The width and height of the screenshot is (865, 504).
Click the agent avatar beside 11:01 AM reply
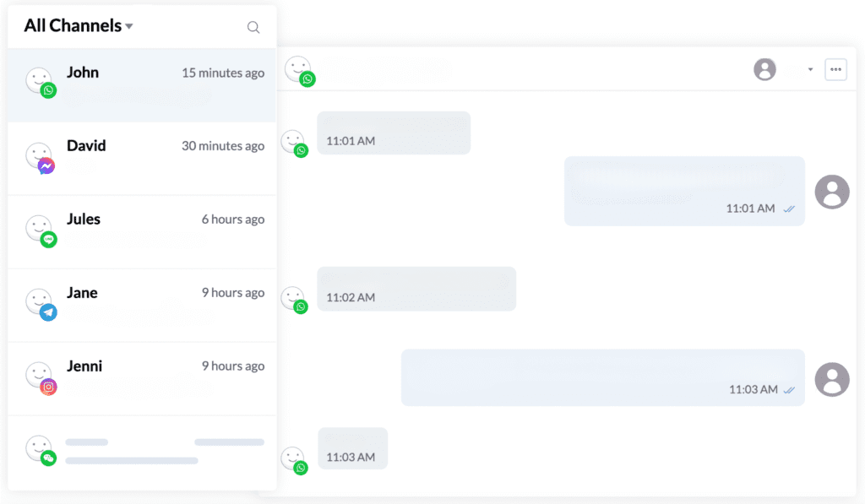(x=831, y=192)
